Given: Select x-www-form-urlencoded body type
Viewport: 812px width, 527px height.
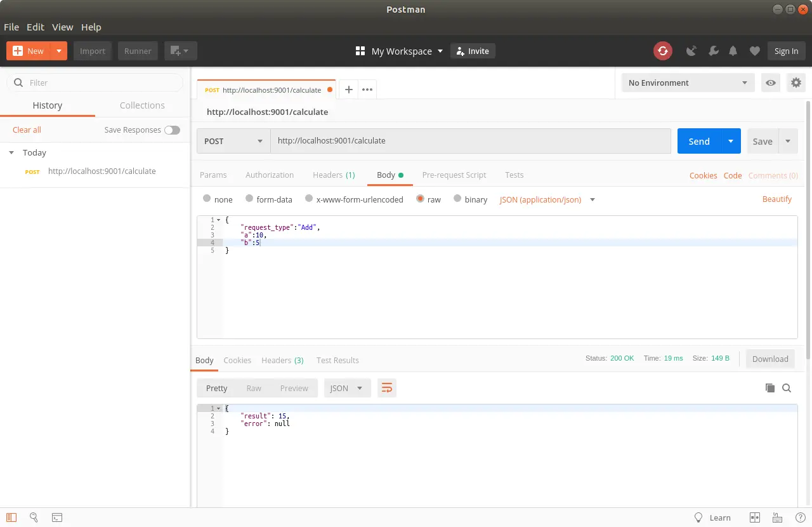Looking at the screenshot, I should coord(309,199).
